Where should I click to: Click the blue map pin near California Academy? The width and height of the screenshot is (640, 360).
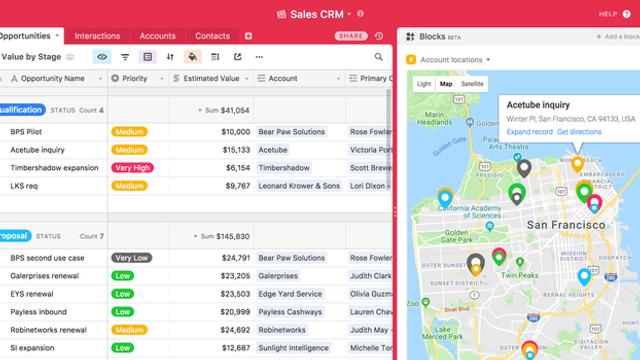coord(445,198)
